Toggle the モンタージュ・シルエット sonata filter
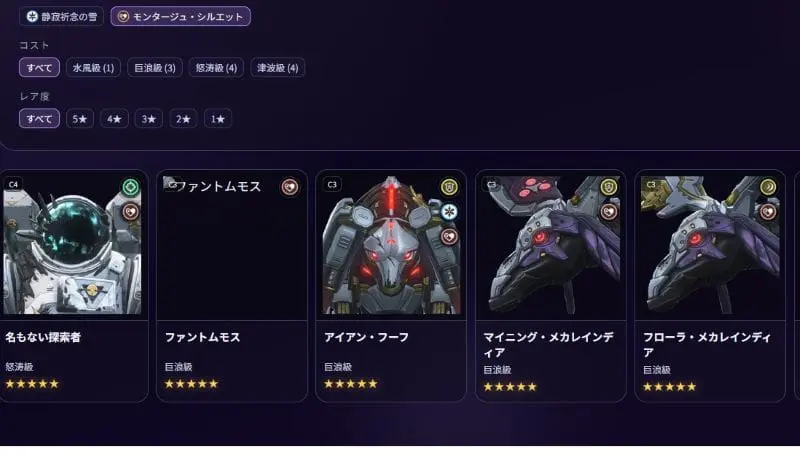 coord(181,16)
